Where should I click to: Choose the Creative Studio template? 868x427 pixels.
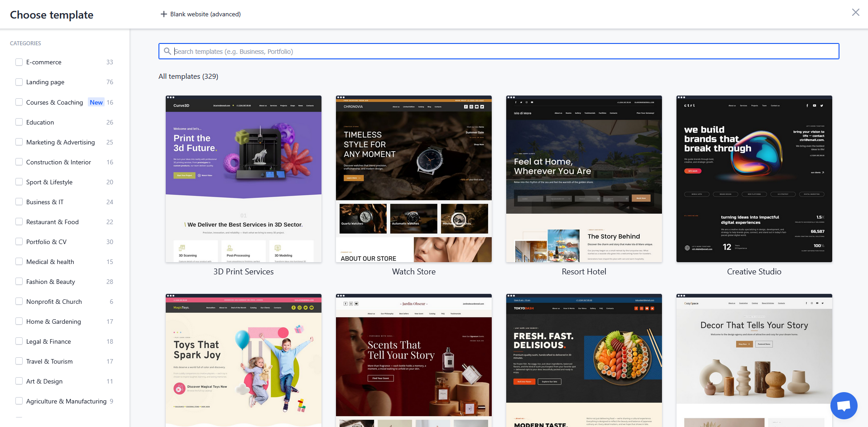753,178
